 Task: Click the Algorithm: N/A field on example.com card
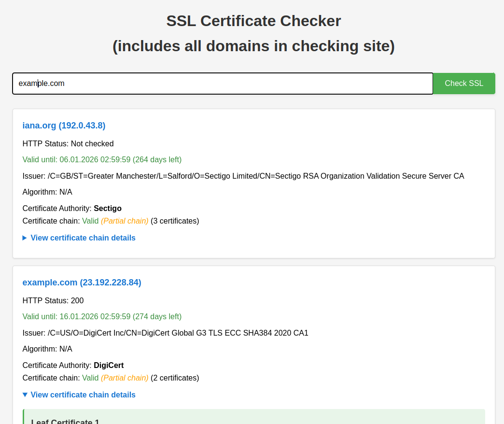point(47,349)
